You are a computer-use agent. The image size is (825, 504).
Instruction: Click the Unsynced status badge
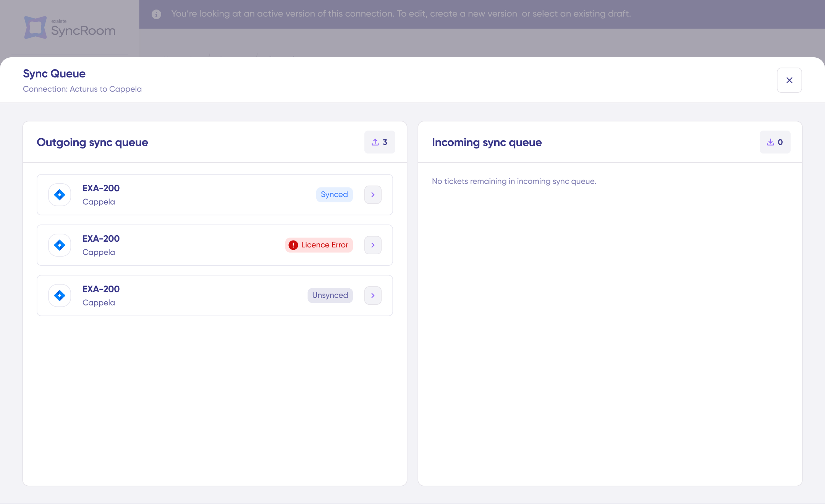pyautogui.click(x=330, y=296)
